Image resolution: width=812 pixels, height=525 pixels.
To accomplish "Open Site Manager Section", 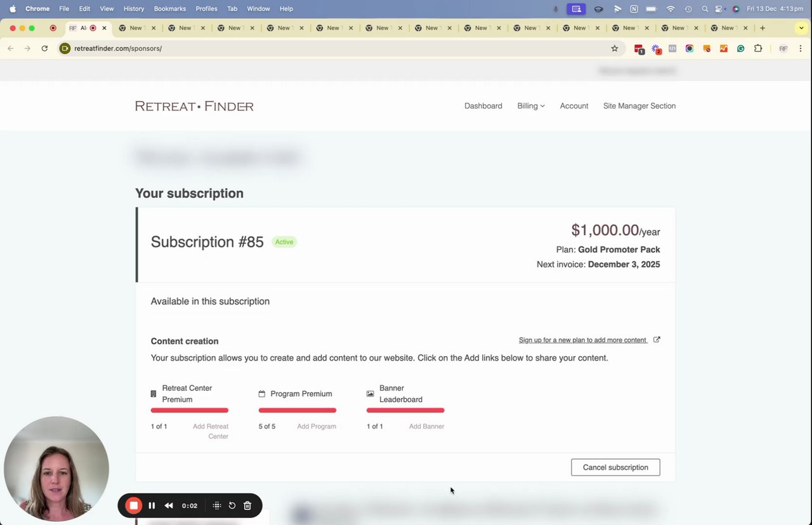I will pyautogui.click(x=639, y=106).
